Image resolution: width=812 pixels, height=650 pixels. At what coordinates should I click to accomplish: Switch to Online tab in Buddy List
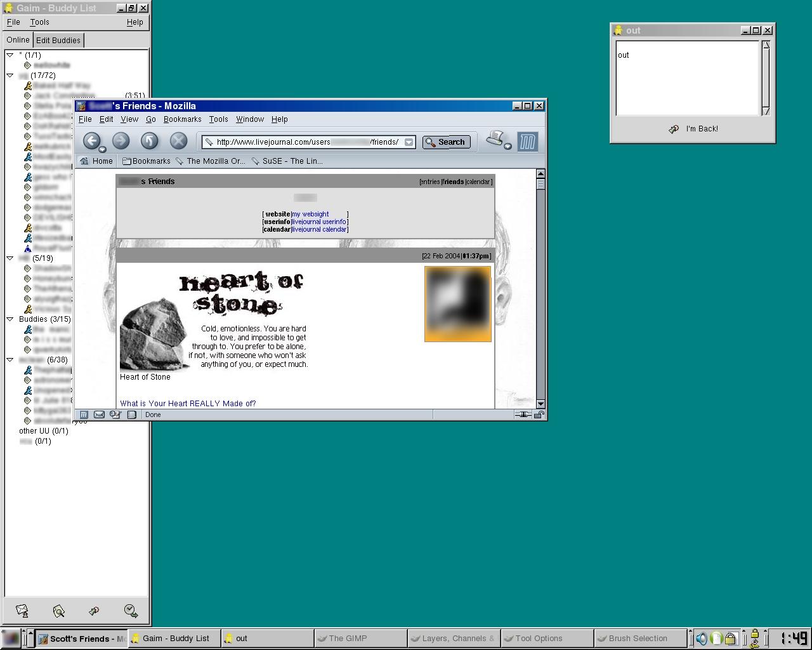coord(18,40)
